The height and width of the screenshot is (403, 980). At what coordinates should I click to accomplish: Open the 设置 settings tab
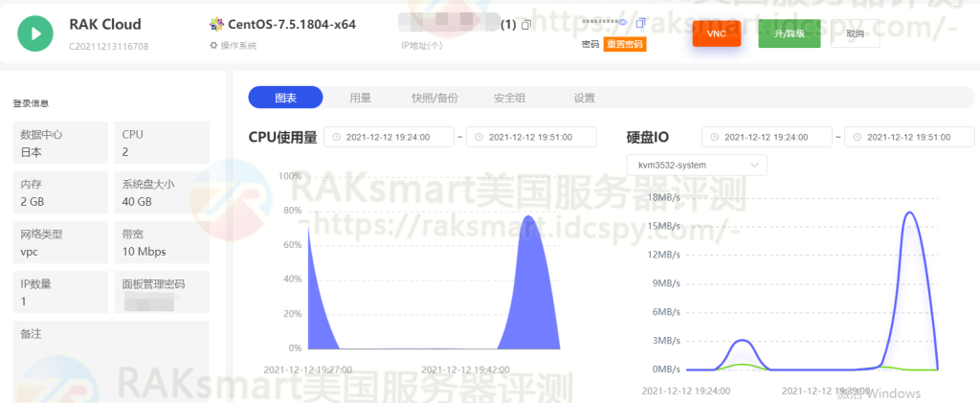coord(585,98)
